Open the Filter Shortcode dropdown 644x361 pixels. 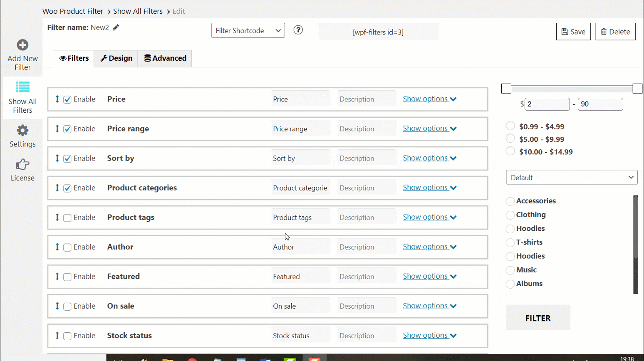[248, 30]
